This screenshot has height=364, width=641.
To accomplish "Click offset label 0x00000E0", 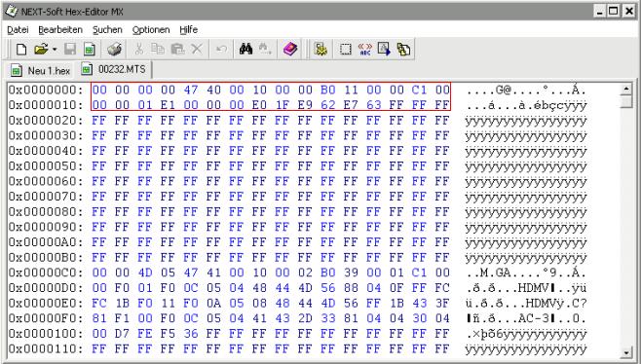I will pyautogui.click(x=46, y=303).
